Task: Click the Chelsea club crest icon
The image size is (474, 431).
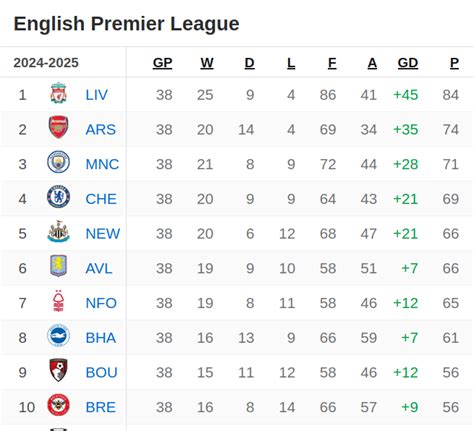Action: point(58,197)
